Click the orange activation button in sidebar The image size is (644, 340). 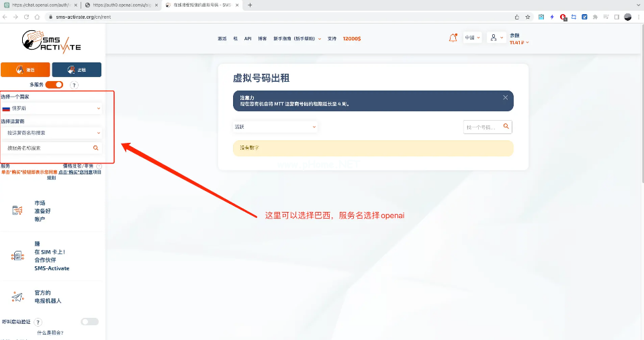coord(25,70)
